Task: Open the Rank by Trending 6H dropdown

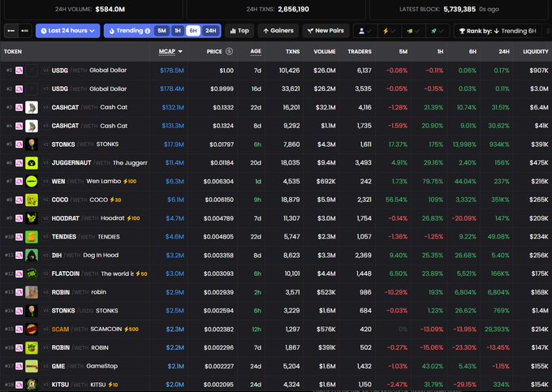Action: coord(498,31)
